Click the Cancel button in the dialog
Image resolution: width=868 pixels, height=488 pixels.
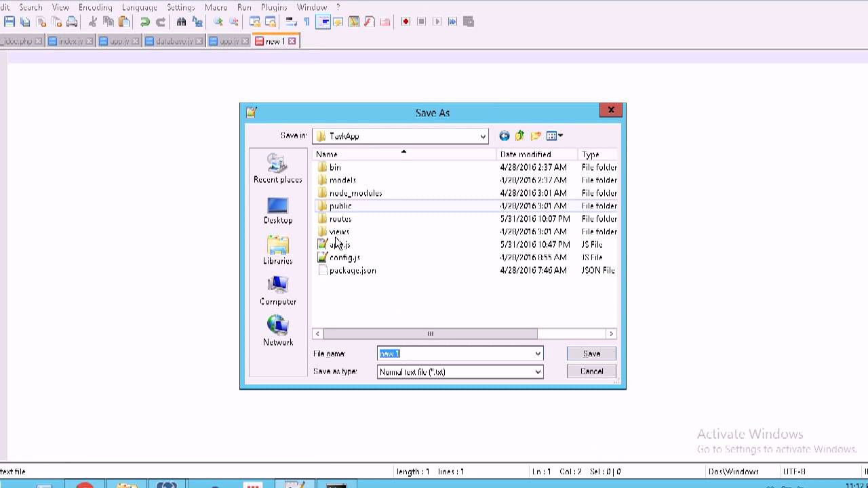tap(591, 371)
